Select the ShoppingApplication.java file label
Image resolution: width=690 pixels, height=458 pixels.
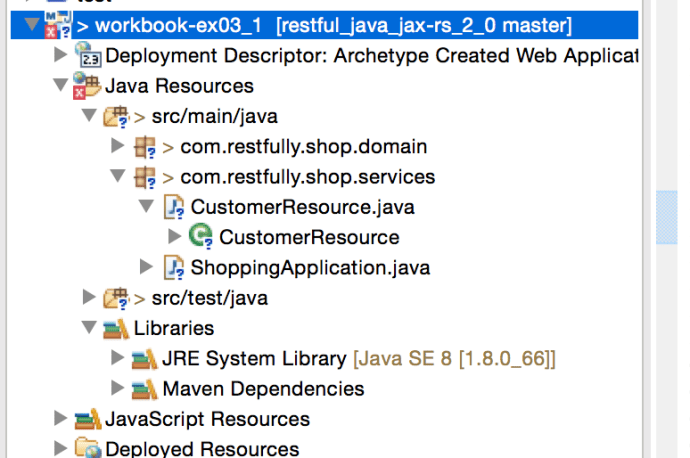click(310, 268)
